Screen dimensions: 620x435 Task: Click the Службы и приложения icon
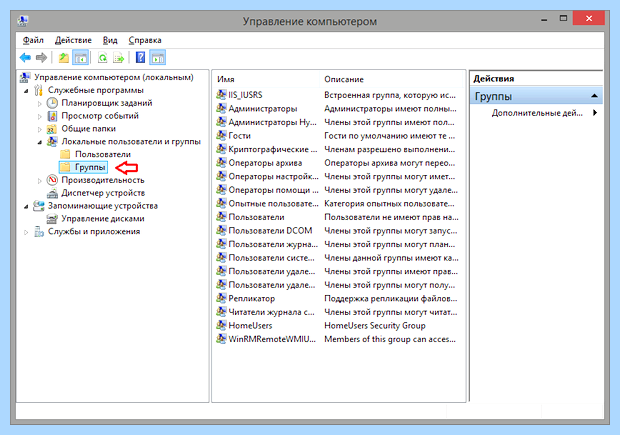click(39, 231)
